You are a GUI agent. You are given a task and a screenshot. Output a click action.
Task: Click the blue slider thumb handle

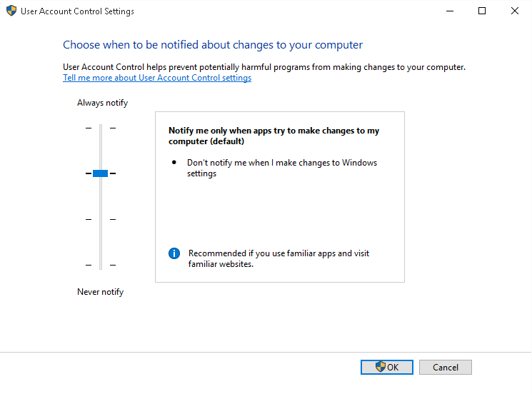coord(101,173)
